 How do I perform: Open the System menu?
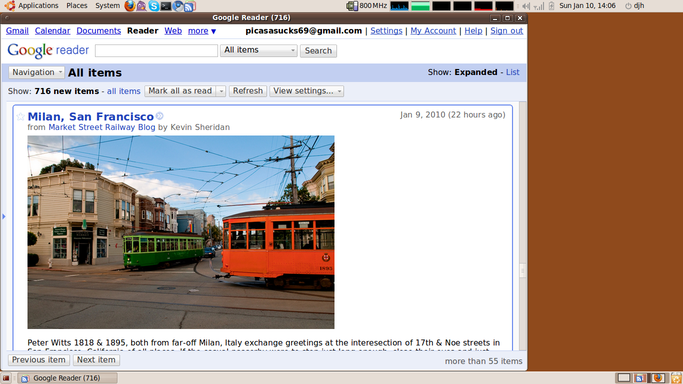(x=107, y=6)
